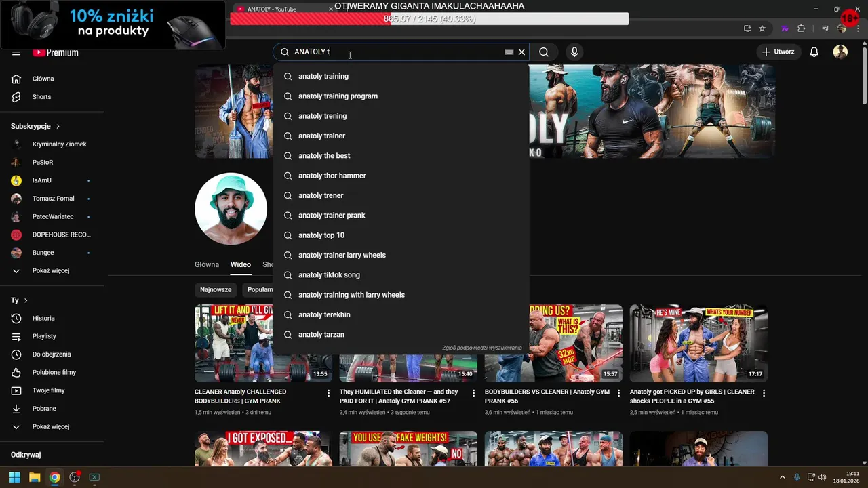Go to Główna in the sidebar
Screen dimensions: 868x488
[x=53, y=79]
